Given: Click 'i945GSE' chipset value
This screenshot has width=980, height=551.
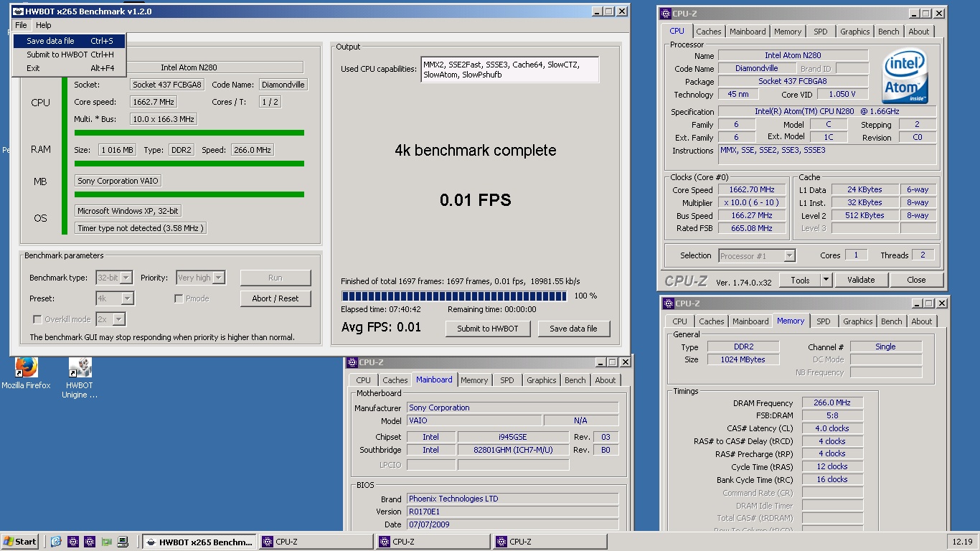Looking at the screenshot, I should (512, 437).
